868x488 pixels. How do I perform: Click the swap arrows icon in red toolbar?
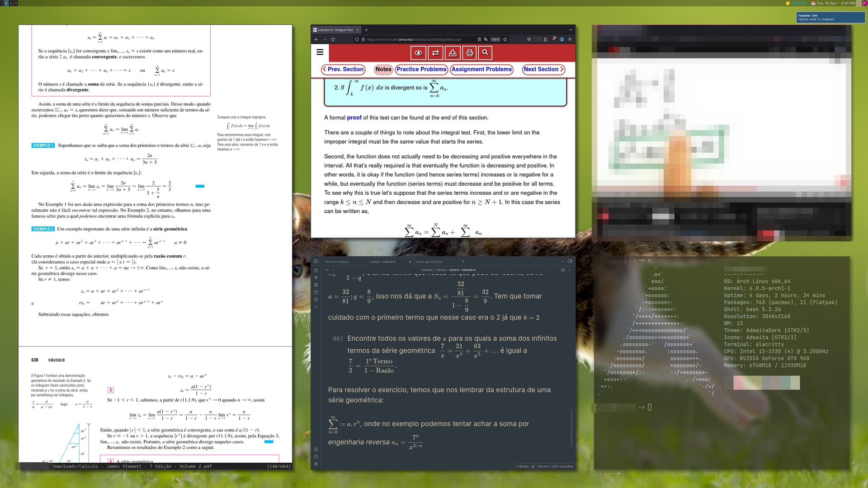pos(435,53)
